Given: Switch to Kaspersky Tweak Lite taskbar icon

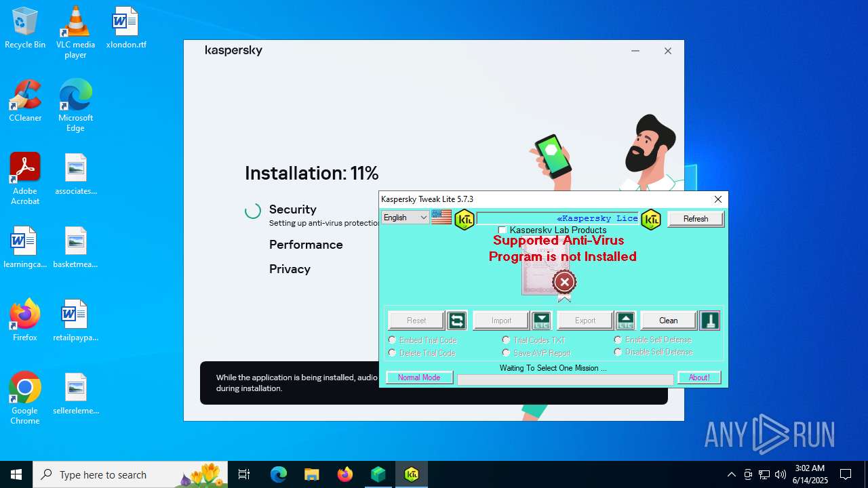Looking at the screenshot, I should point(412,474).
